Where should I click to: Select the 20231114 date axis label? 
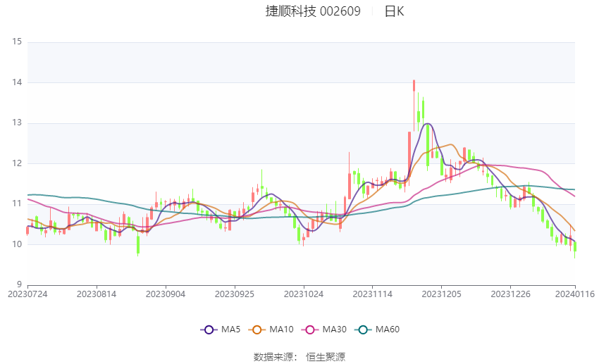point(373,294)
